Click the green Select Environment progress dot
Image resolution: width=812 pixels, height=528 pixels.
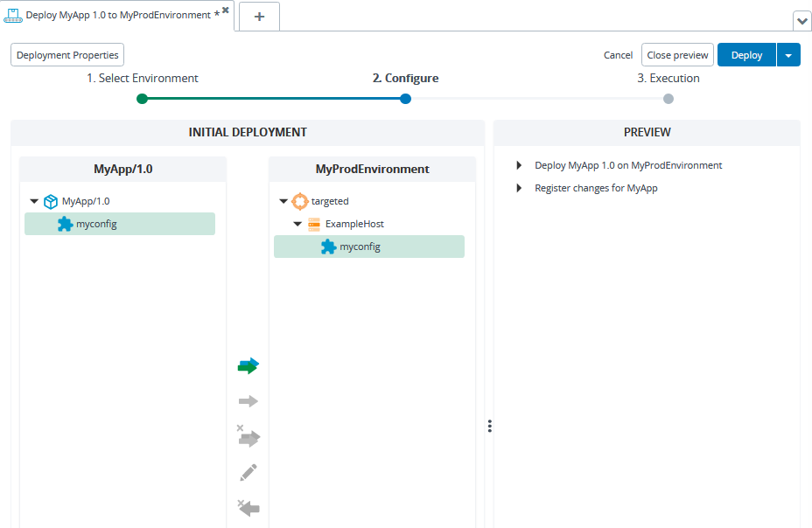142,99
